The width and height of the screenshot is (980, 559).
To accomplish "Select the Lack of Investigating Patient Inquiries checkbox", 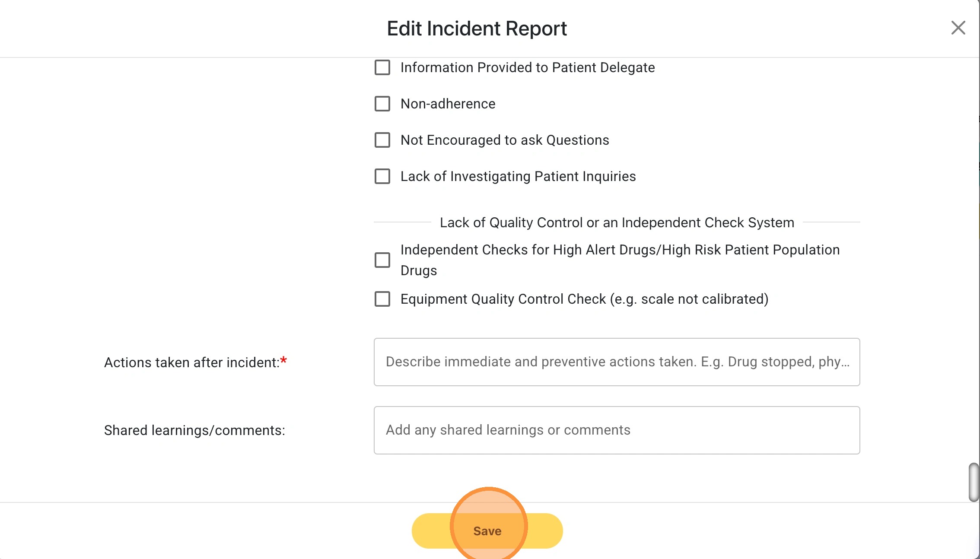I will [382, 177].
